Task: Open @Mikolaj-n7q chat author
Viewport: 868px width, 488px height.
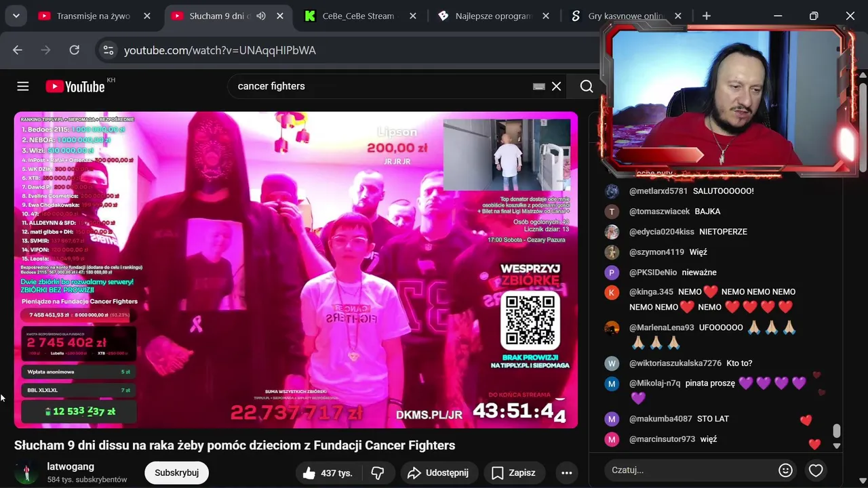Action: tap(654, 383)
